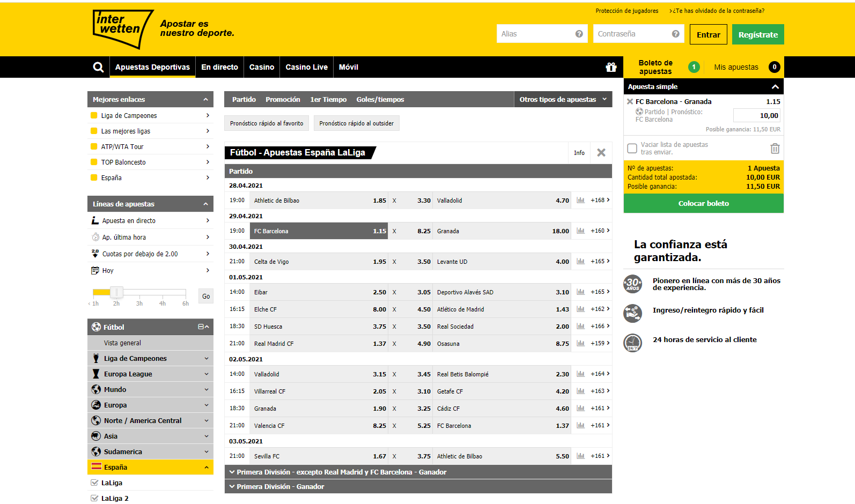Viewport: 855px width, 504px height.
Task: Click the Europa League trophy icon
Action: pos(96,374)
